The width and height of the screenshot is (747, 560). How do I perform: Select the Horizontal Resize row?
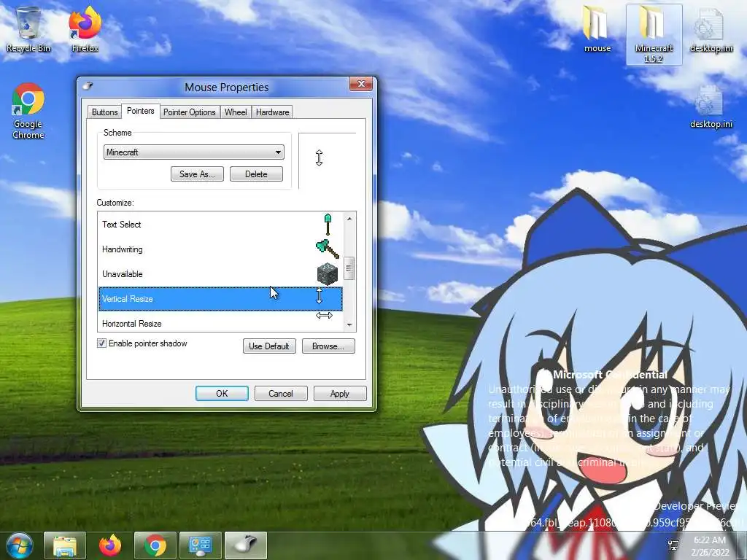point(220,322)
